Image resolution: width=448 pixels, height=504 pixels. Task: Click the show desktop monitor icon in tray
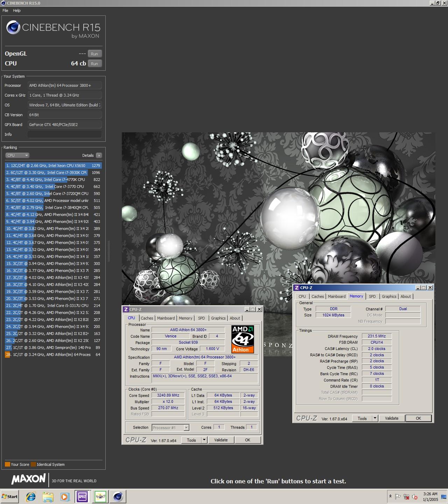click(x=444, y=496)
